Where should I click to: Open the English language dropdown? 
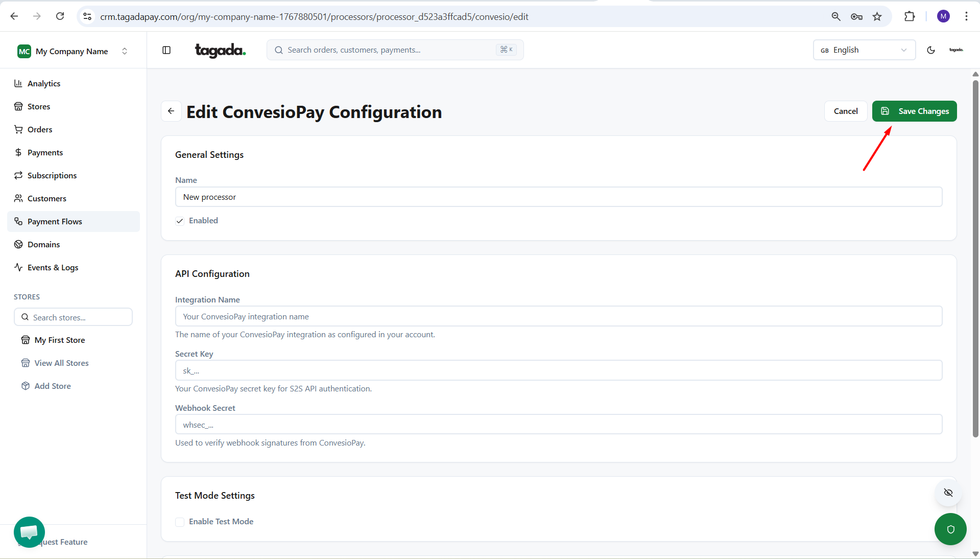[864, 50]
